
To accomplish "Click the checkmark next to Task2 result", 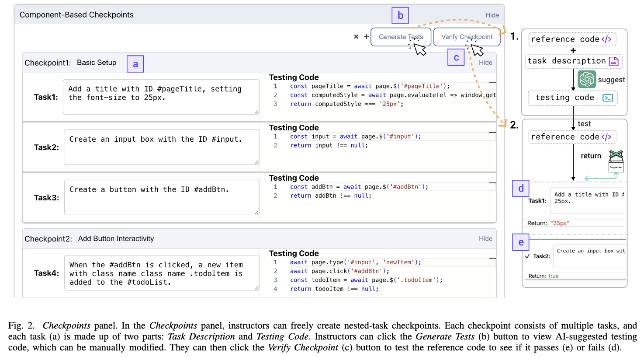I will tap(527, 256).
